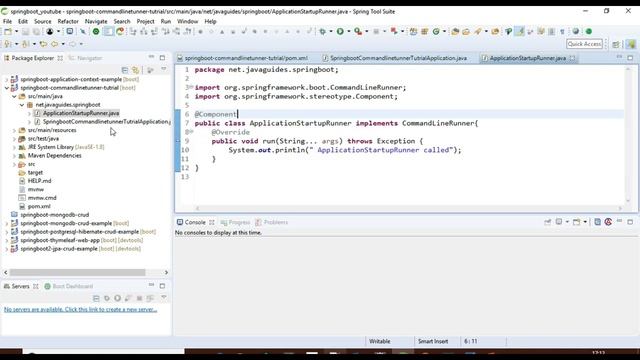Click the Last Edit Location arrow icon
640x360 pixels.
pos(43,44)
